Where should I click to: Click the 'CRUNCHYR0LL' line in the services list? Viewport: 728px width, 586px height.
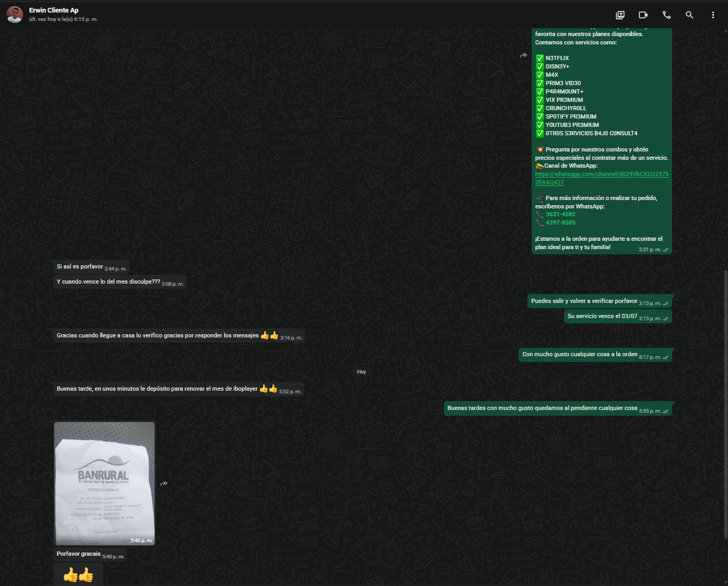click(x=566, y=108)
